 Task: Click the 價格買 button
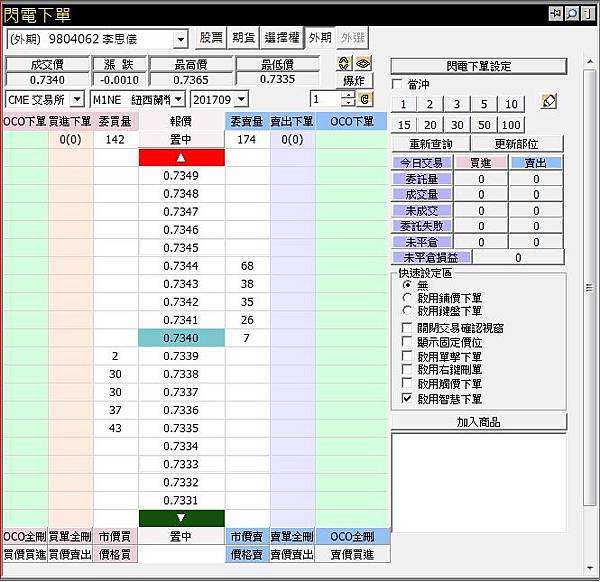tap(115, 554)
